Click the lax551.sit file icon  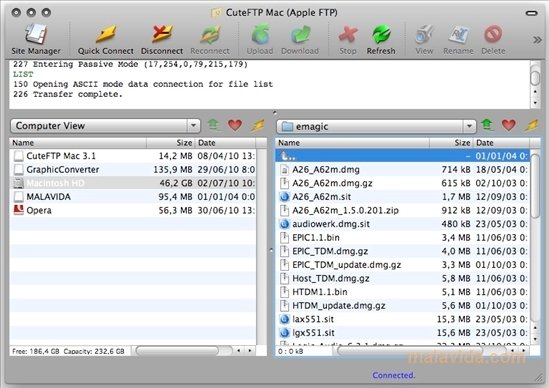285,319
